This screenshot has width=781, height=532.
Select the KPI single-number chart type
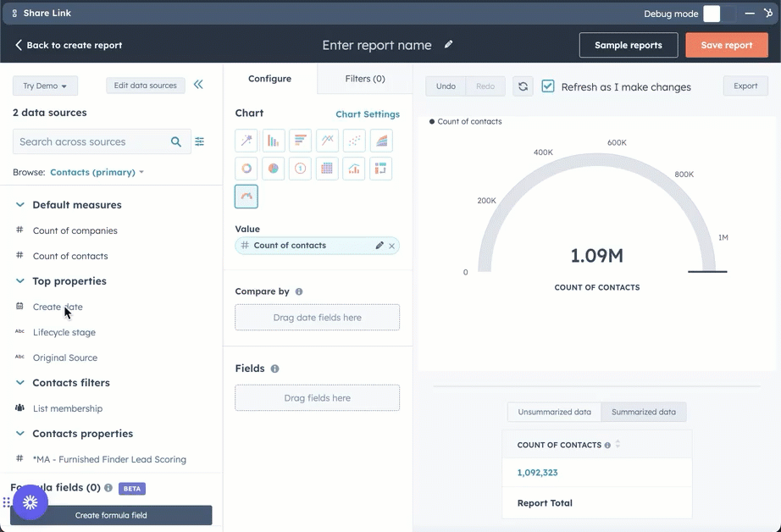300,169
